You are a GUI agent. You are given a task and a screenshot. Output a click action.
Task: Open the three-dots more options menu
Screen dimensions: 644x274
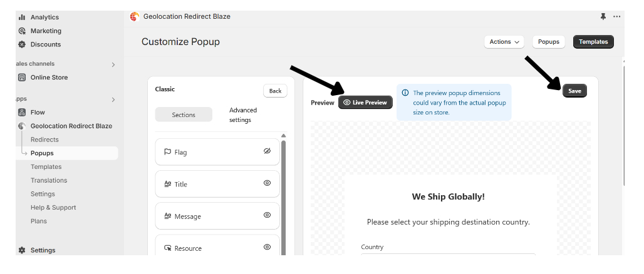[616, 16]
